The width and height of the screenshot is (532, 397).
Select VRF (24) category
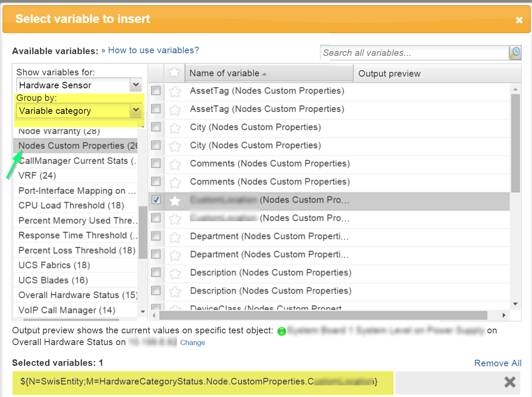tap(76, 176)
